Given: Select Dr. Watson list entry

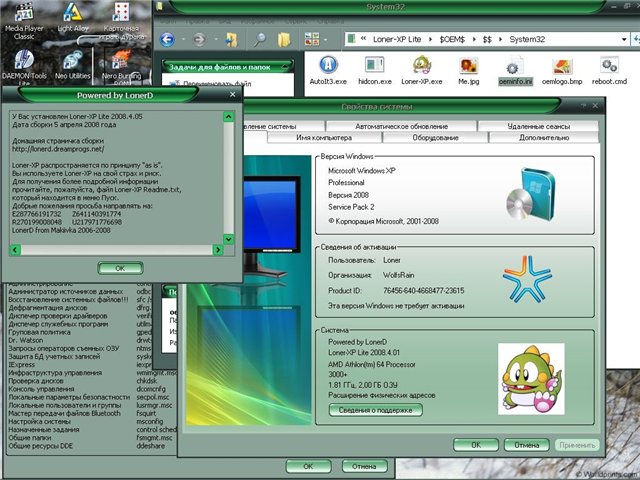Looking at the screenshot, I should (26, 340).
